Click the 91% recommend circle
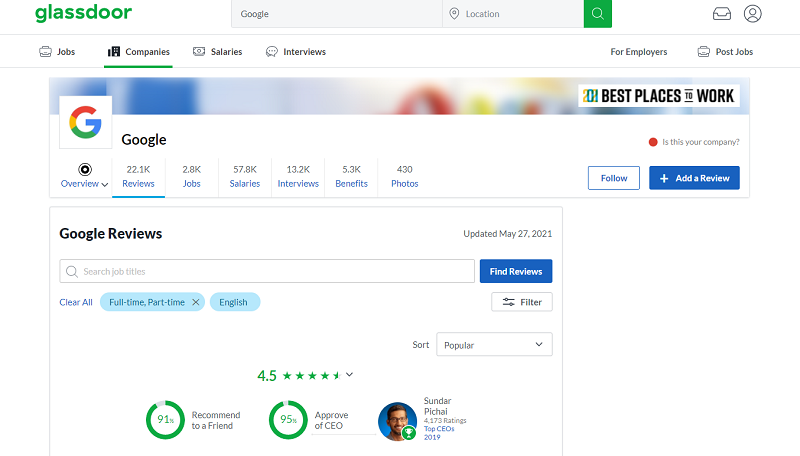This screenshot has height=456, width=800. pyautogui.click(x=165, y=420)
